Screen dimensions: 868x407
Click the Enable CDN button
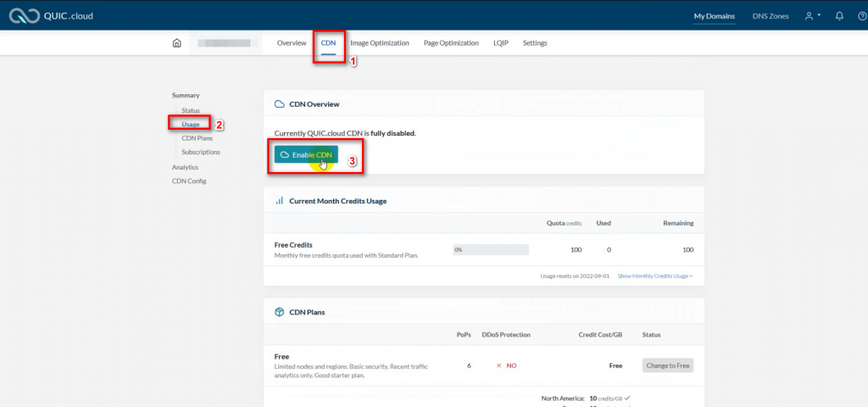pyautogui.click(x=306, y=155)
